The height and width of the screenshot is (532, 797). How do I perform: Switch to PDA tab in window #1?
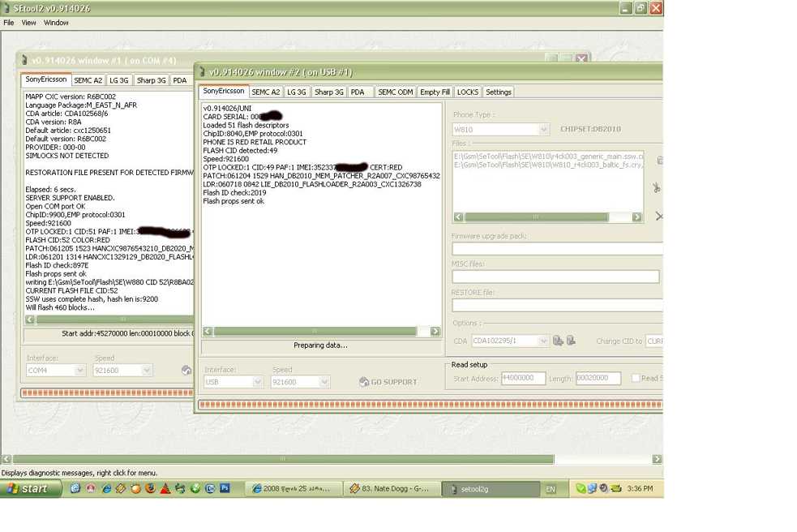pos(180,80)
